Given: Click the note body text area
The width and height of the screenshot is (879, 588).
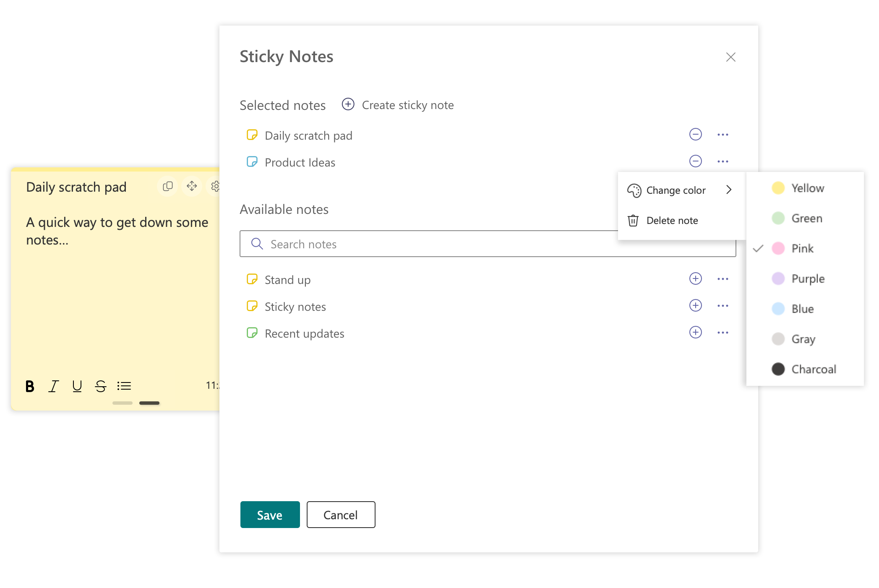Looking at the screenshot, I should [x=117, y=231].
